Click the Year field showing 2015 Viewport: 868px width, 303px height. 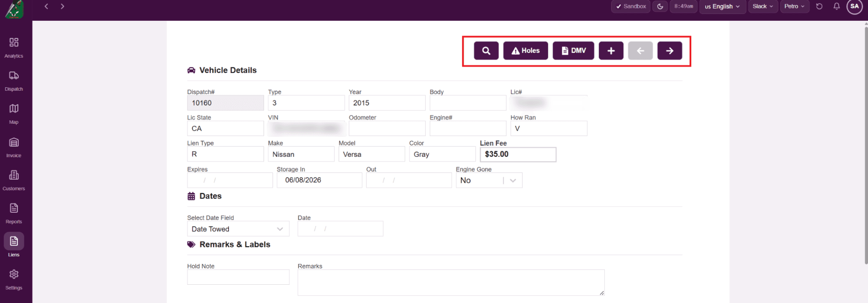tap(387, 103)
